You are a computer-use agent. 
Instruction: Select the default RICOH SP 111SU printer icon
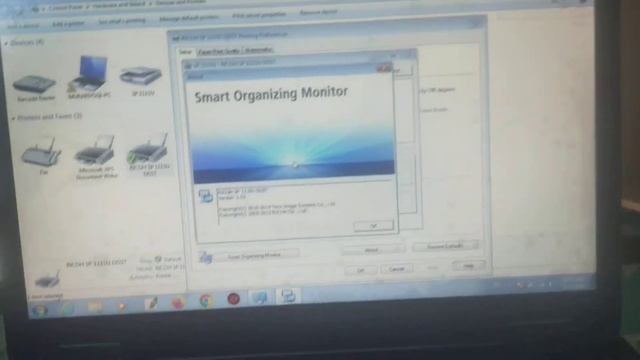pos(149,149)
